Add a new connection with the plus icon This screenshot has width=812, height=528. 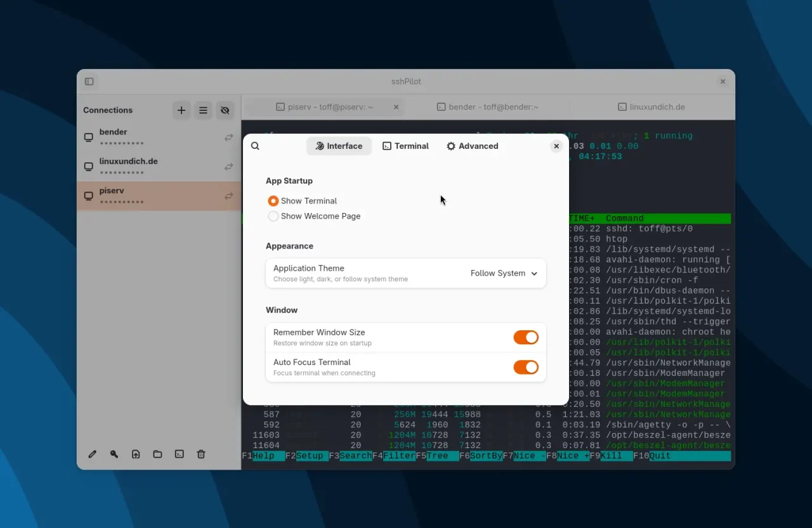[181, 110]
